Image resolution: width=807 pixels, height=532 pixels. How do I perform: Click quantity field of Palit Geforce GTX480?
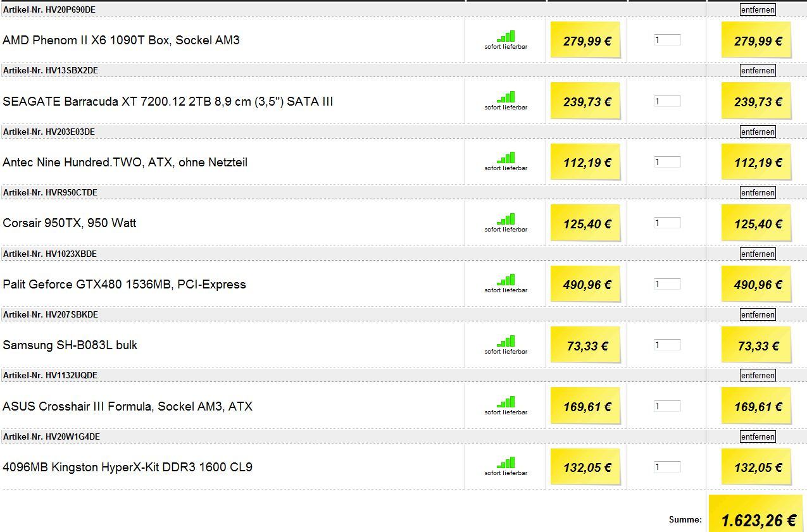pos(667,284)
